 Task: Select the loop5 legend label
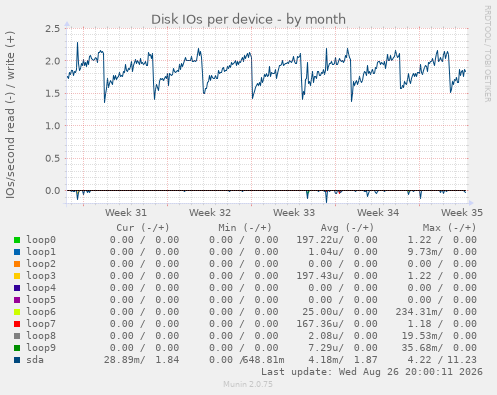[x=41, y=300]
